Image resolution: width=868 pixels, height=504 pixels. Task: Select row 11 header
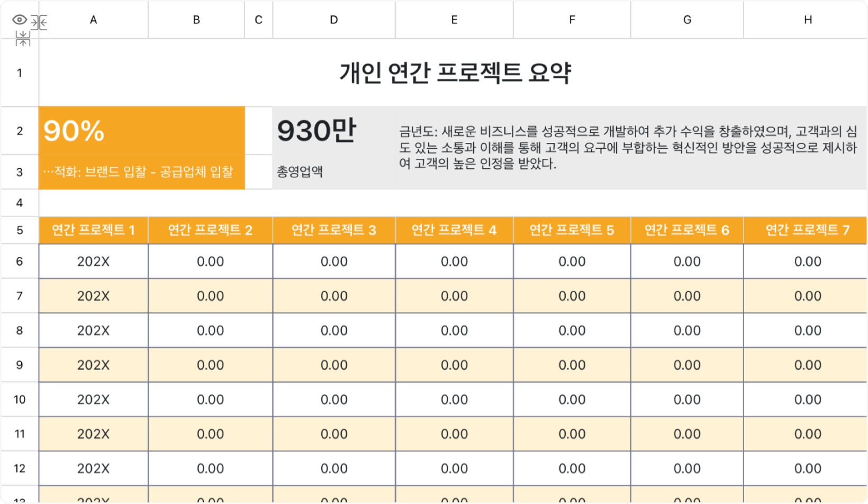point(20,434)
